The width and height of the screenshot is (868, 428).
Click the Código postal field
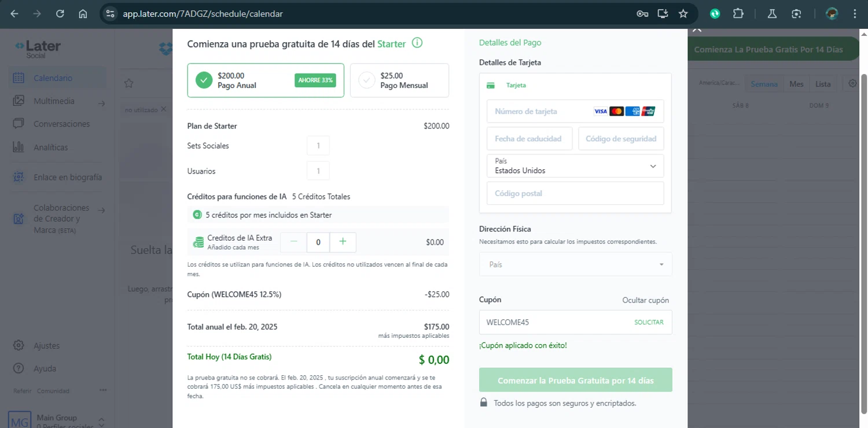coord(575,193)
